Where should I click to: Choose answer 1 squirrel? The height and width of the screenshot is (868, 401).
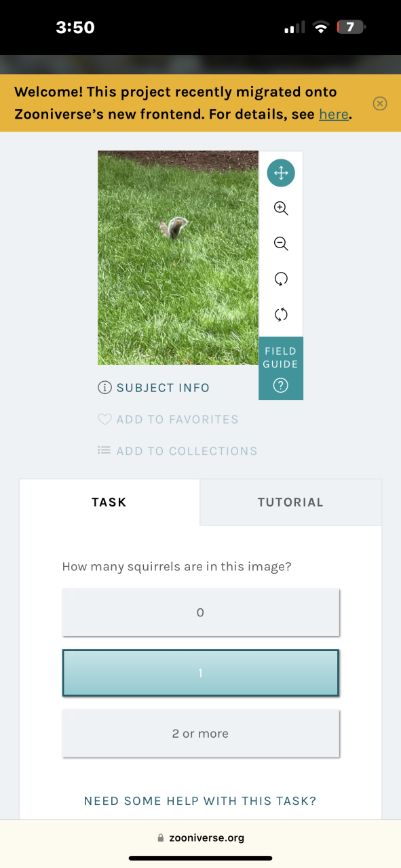coord(200,673)
